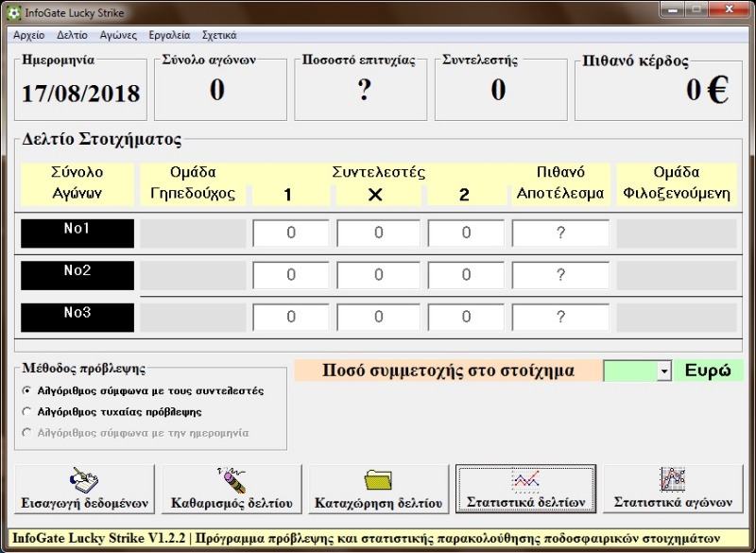Open the Σχετικά menu
756x553 pixels.
pyautogui.click(x=219, y=35)
